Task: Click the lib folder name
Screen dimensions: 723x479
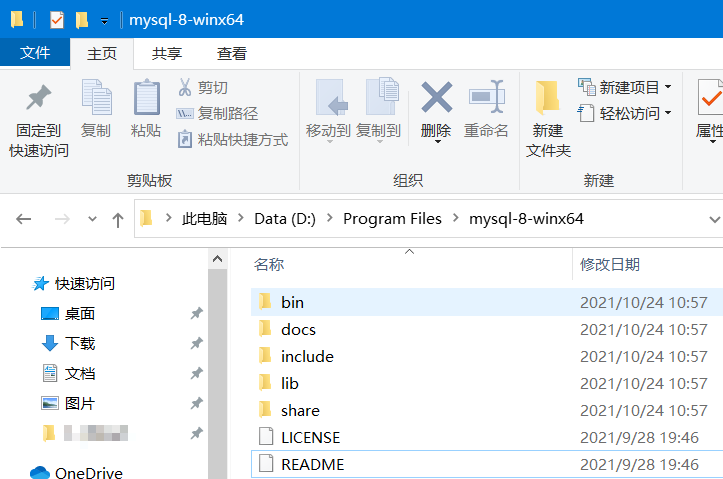Action: pyautogui.click(x=290, y=384)
